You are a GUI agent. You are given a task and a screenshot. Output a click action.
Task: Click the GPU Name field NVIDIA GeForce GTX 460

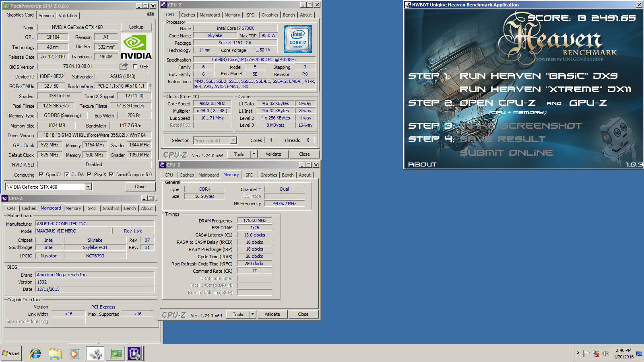click(x=78, y=27)
